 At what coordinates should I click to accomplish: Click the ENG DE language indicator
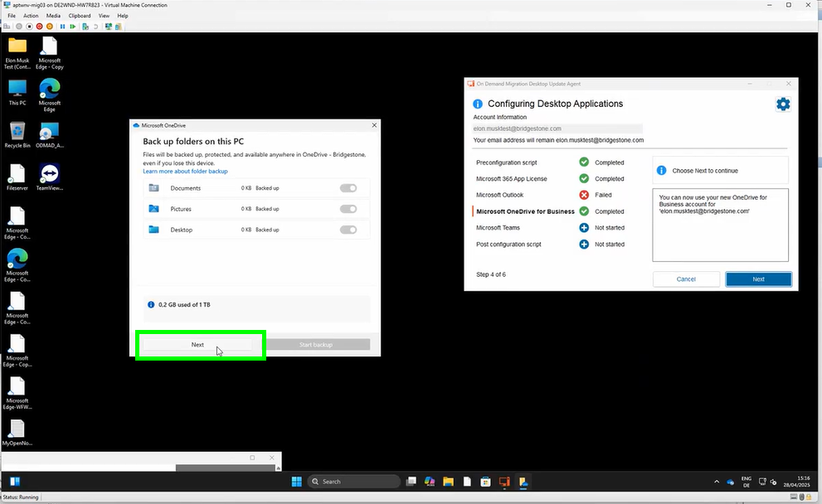tap(746, 482)
